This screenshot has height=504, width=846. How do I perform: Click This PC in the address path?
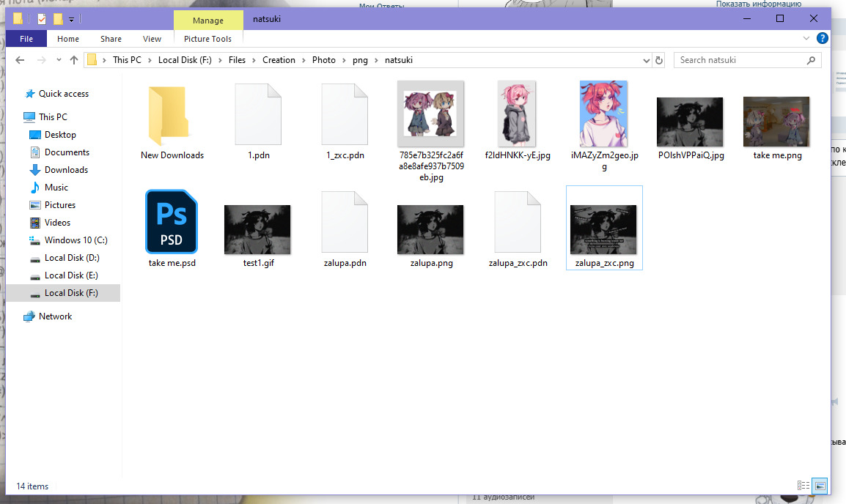tap(127, 60)
